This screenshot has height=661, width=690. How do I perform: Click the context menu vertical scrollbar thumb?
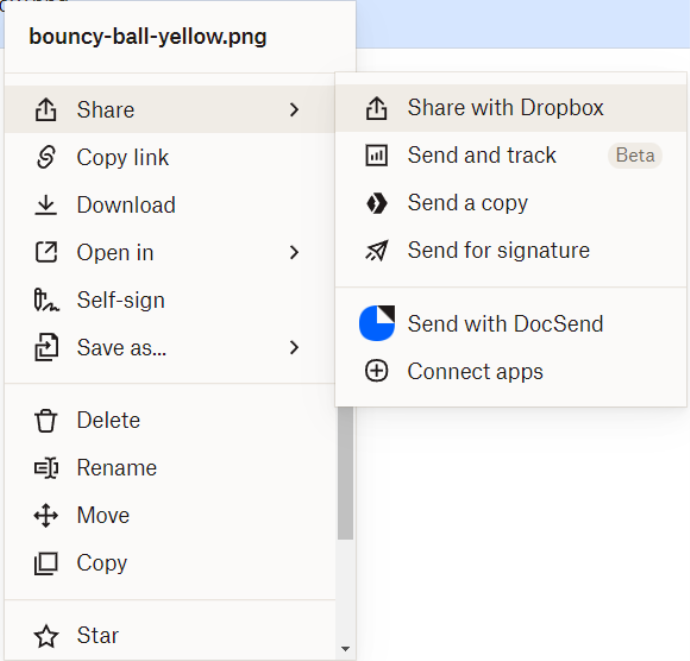(345, 473)
